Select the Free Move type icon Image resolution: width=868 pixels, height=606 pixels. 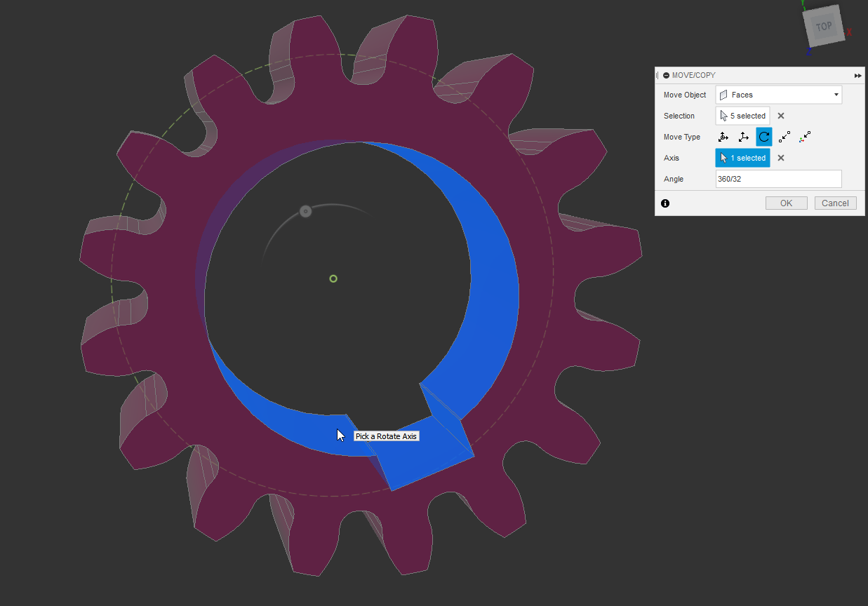tap(723, 137)
